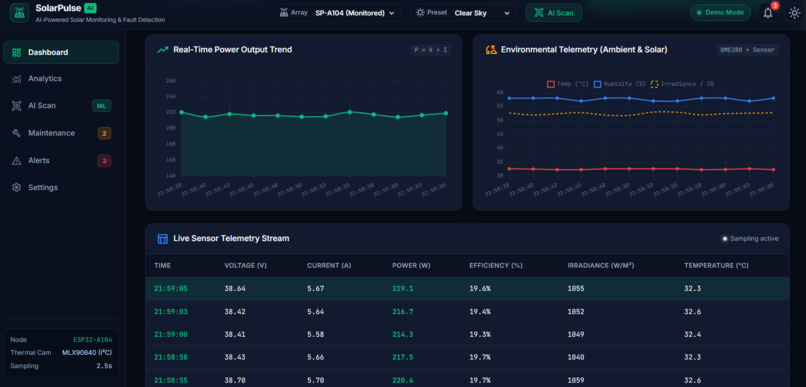The height and width of the screenshot is (387, 806).
Task: Open Maintenance page
Action: point(61,133)
